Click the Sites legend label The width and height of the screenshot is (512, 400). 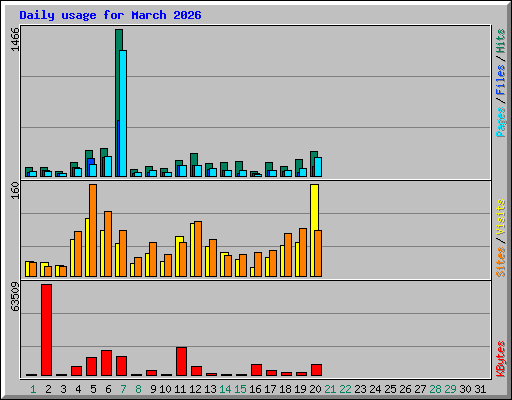500,262
